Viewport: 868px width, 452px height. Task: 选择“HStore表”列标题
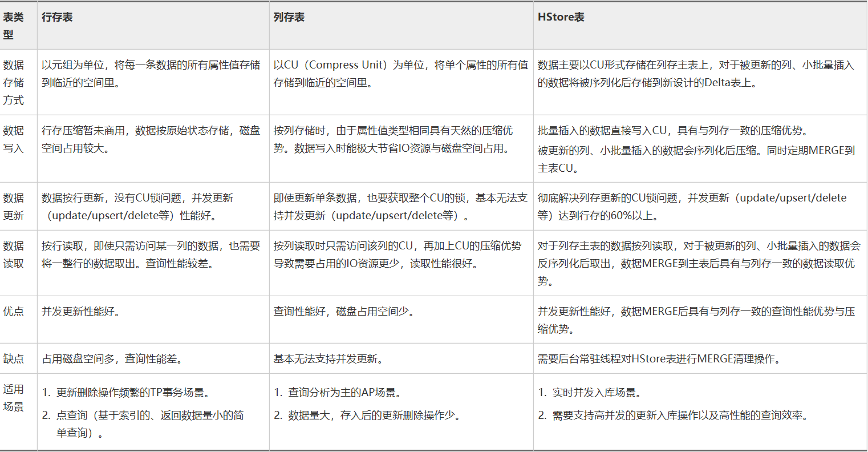tap(558, 17)
